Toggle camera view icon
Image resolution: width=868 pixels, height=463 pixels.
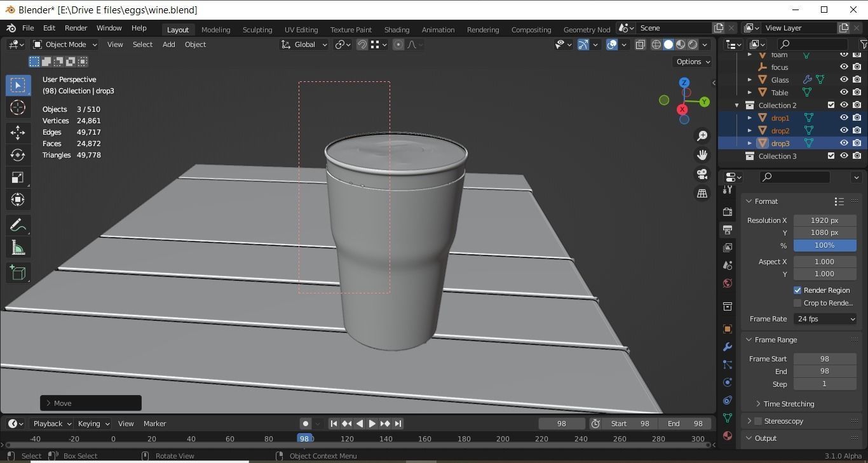(x=702, y=174)
